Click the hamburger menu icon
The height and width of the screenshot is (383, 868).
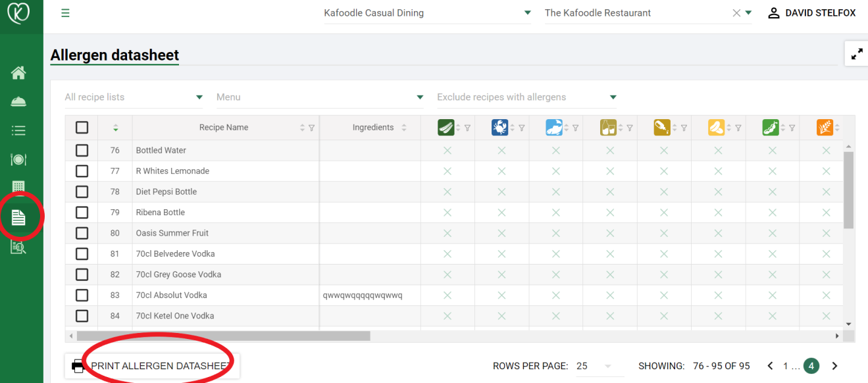[65, 13]
